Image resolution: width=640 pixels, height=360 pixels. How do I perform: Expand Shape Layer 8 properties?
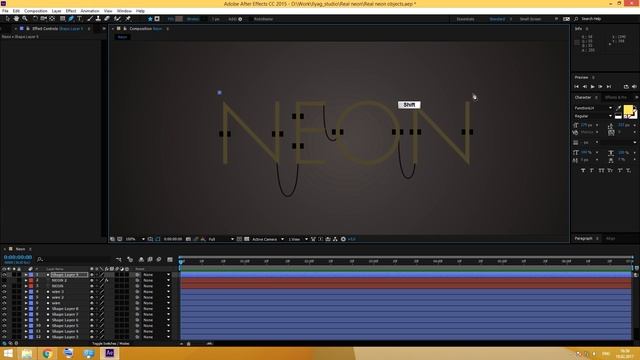tap(26, 309)
